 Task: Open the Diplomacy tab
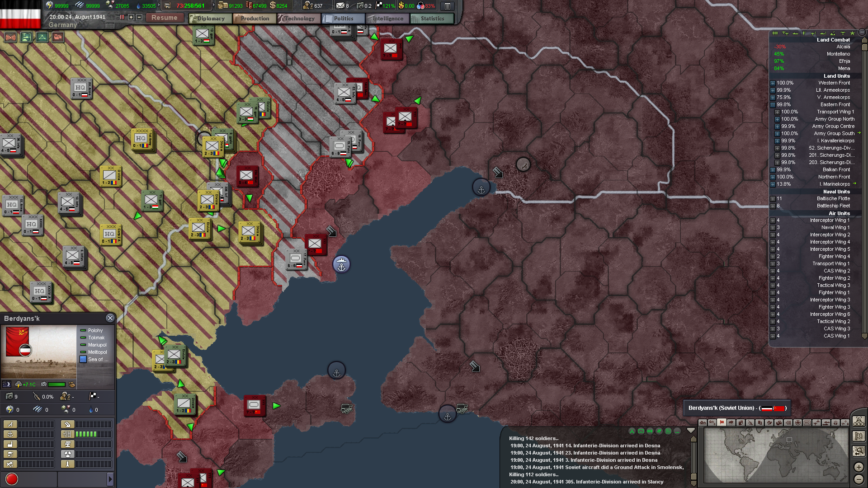[x=211, y=19]
